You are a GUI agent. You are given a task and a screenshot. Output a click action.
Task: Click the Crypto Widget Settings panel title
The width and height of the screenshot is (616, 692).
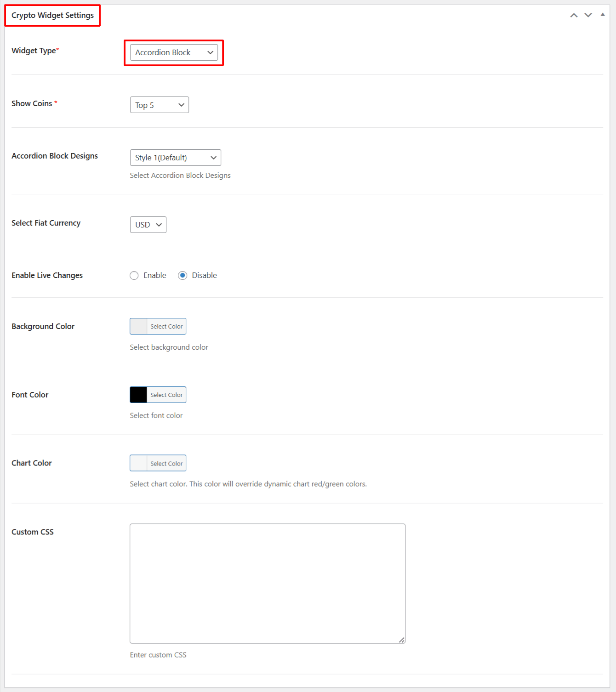pos(52,15)
